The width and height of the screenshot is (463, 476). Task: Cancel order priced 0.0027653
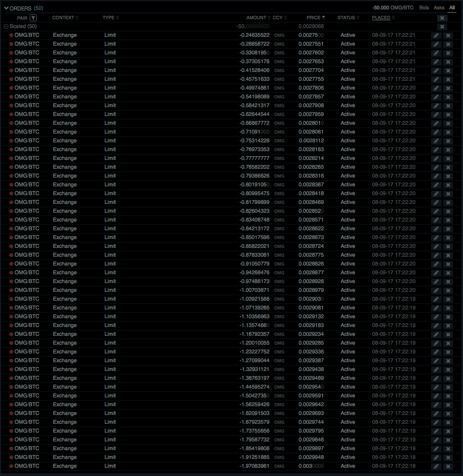[448, 62]
